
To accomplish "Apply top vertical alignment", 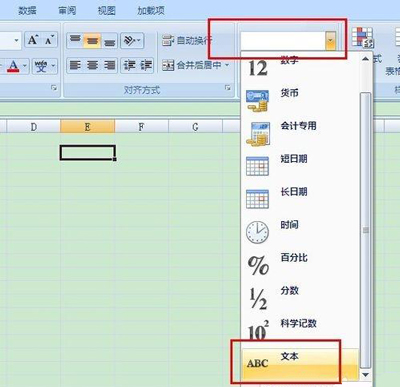I will (75, 41).
